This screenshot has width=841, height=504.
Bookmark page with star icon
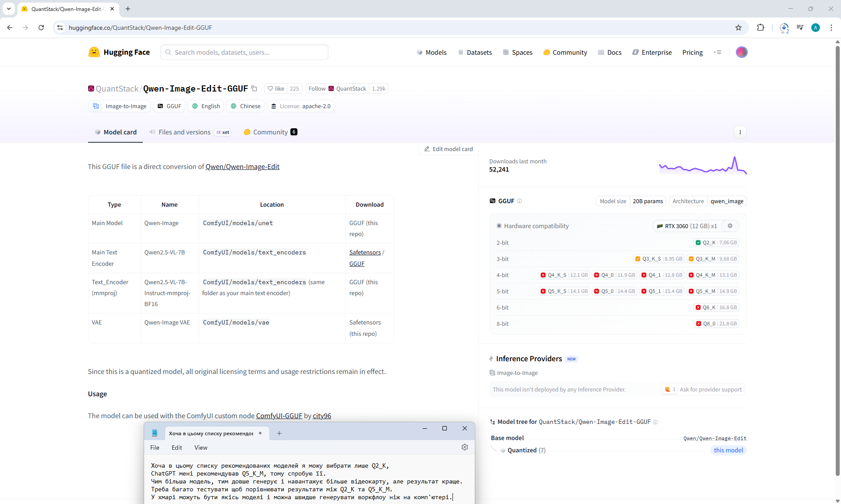click(x=739, y=28)
